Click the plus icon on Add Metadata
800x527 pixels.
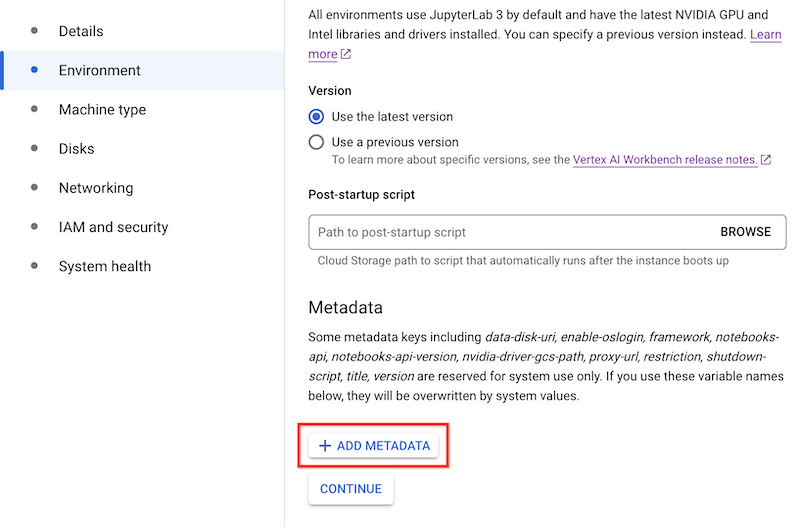(324, 446)
